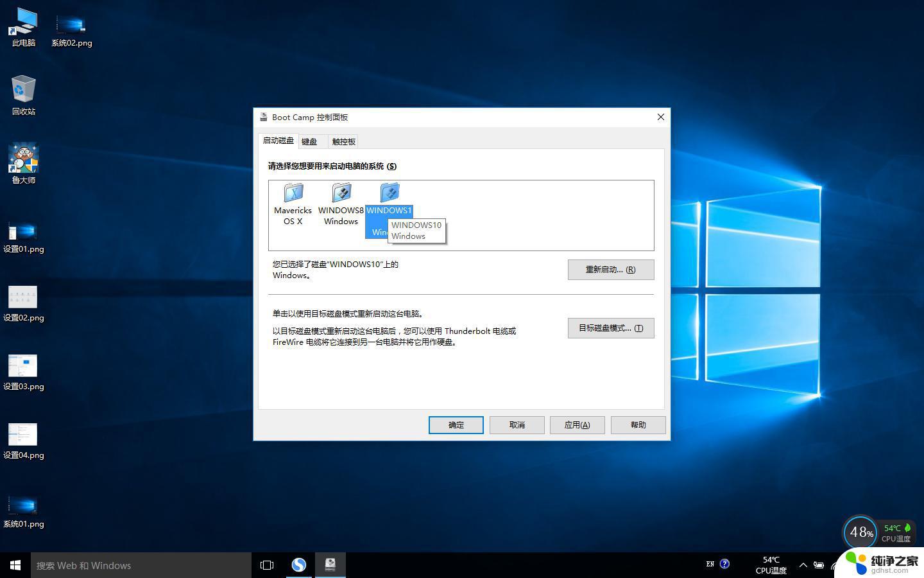Click the EN input language indicator
Image resolution: width=924 pixels, height=578 pixels.
tap(710, 565)
